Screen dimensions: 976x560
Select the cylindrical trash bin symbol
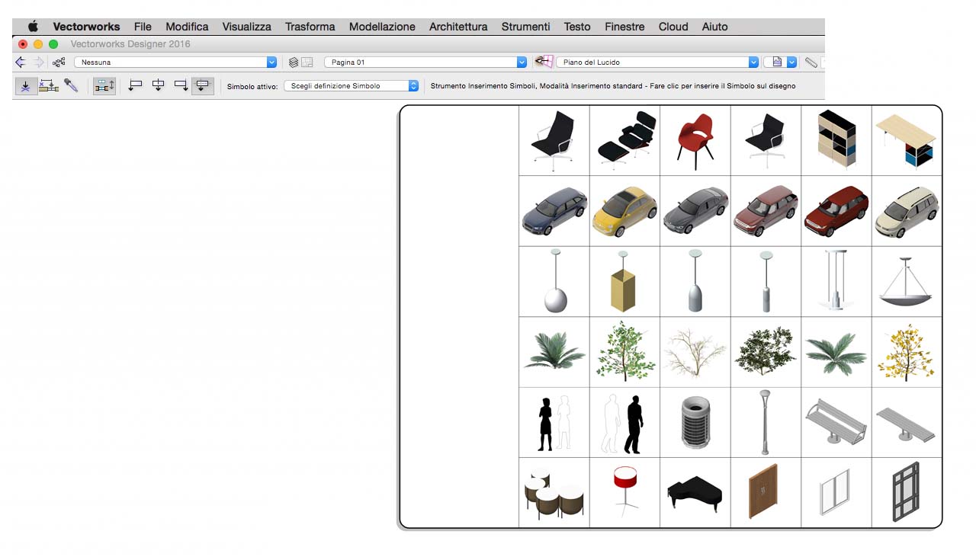coord(695,422)
